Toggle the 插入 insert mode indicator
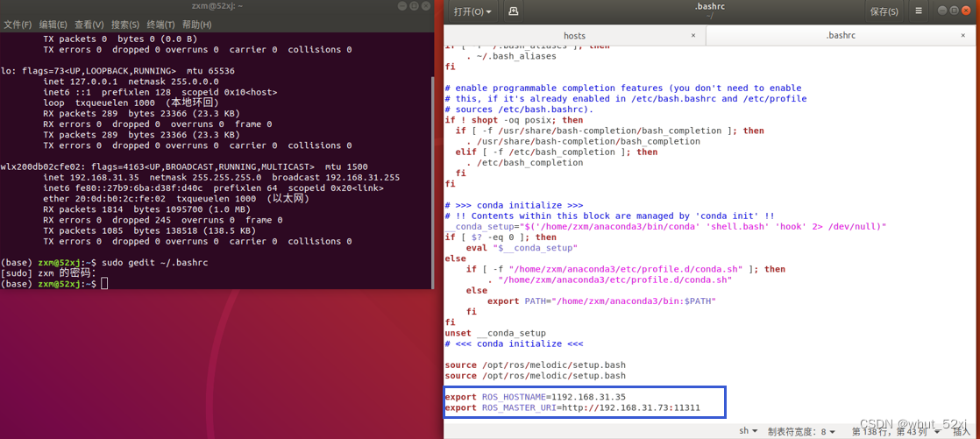The image size is (980, 439). (x=962, y=431)
